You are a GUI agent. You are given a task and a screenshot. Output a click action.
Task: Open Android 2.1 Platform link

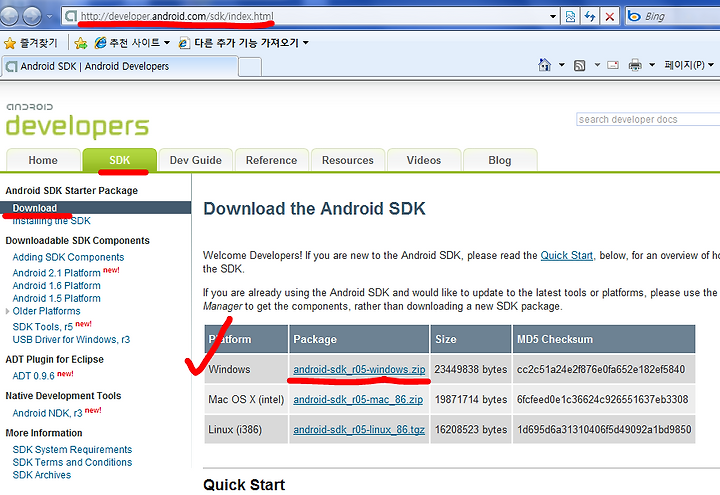point(56,273)
